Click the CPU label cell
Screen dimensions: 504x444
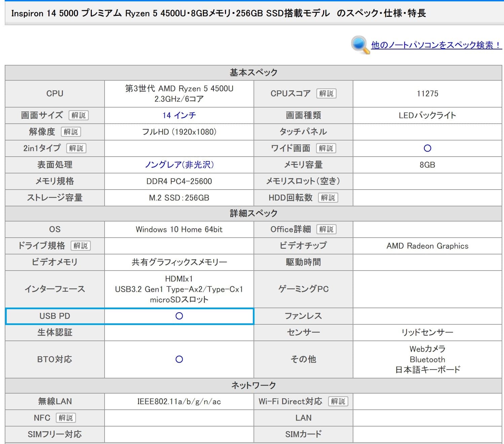coord(55,93)
